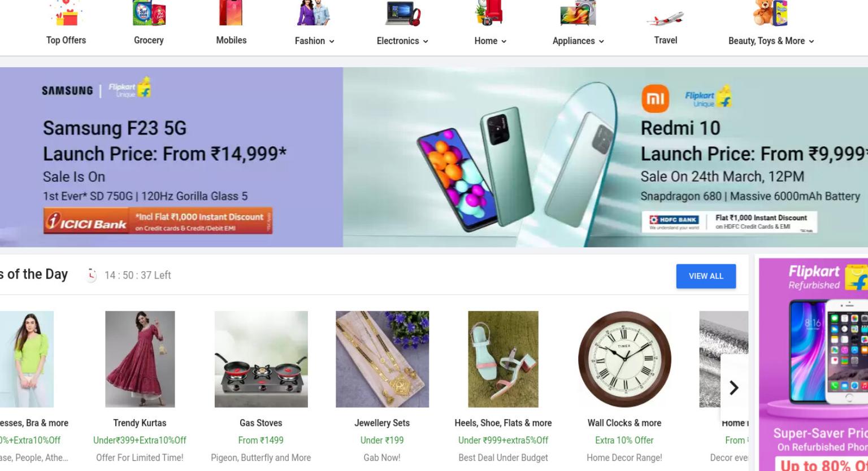This screenshot has height=471, width=868.
Task: Open the Trendy Kurtas deal link
Action: (140, 423)
